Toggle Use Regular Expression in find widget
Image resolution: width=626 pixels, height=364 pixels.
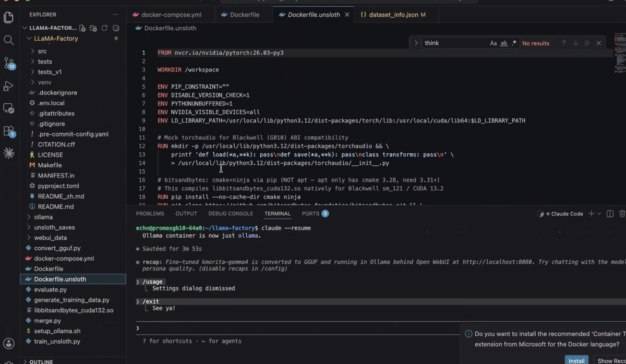click(x=514, y=43)
